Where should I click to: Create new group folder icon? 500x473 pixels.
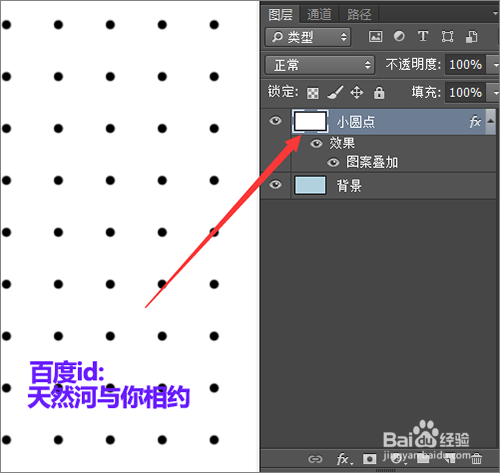[423, 459]
